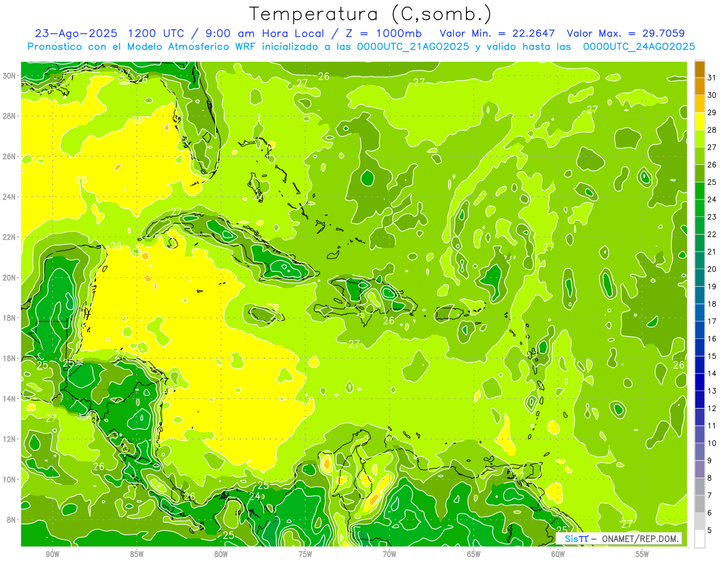728x562 pixels.
Task: Click the "20" label on the color scale
Action: click(712, 269)
